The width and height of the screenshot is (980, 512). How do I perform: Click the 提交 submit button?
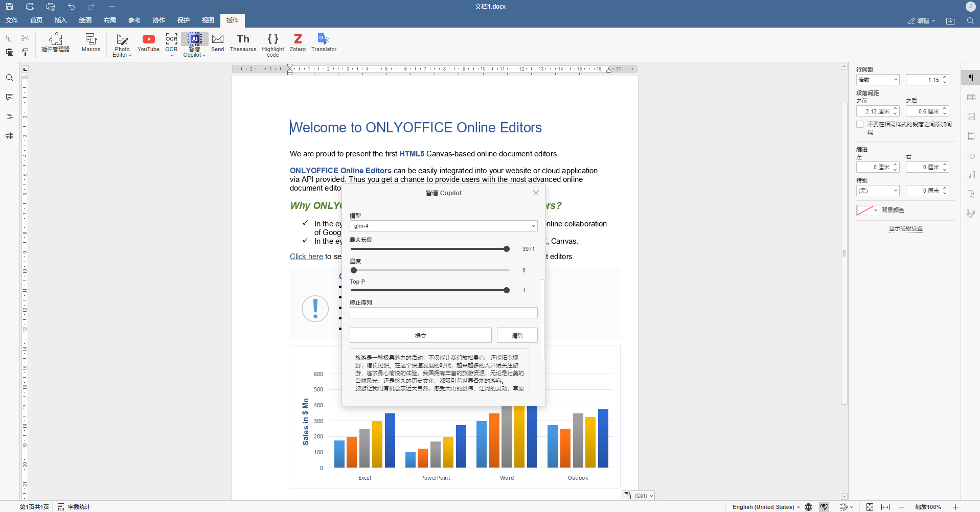coord(420,335)
